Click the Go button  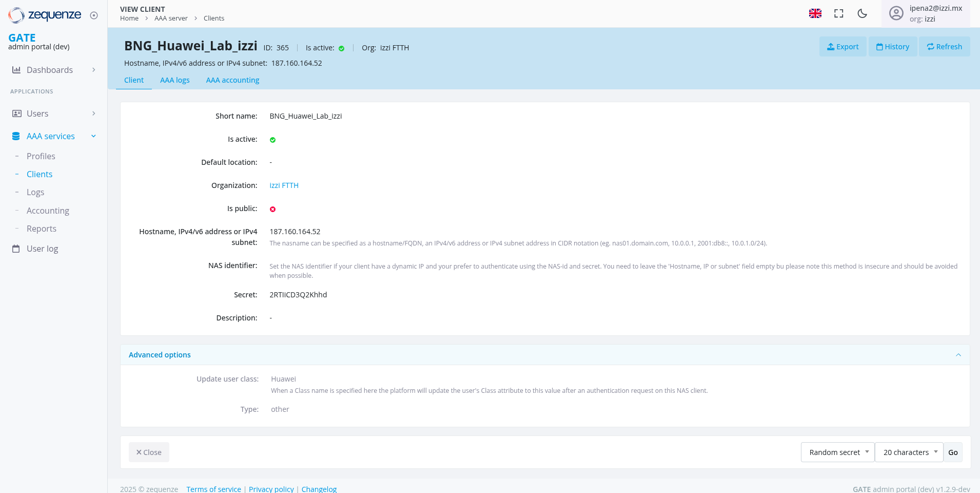(x=953, y=452)
